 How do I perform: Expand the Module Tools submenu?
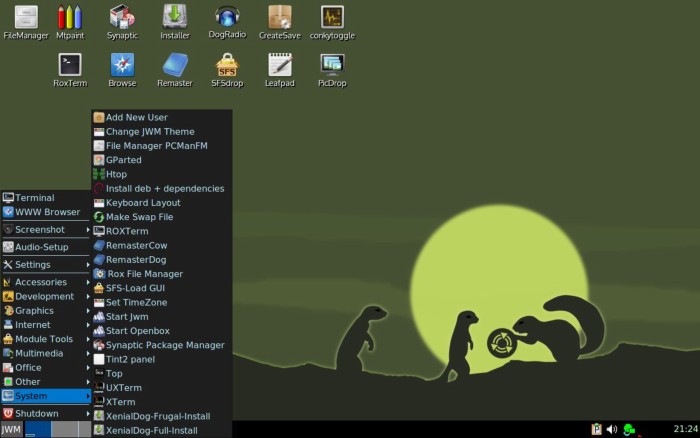click(46, 339)
